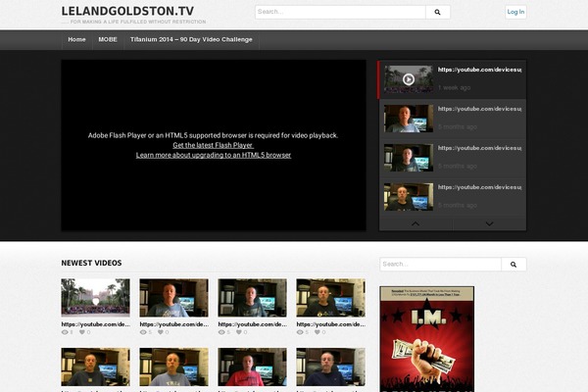The height and width of the screenshot is (392, 588).
Task: Click Get the latest Flash Player link
Action: click(x=213, y=145)
